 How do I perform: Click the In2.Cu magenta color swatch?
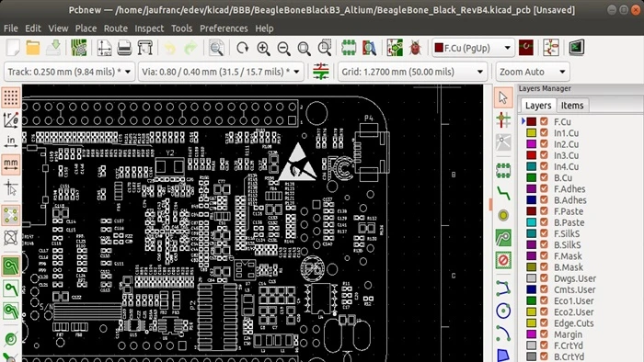(x=532, y=144)
